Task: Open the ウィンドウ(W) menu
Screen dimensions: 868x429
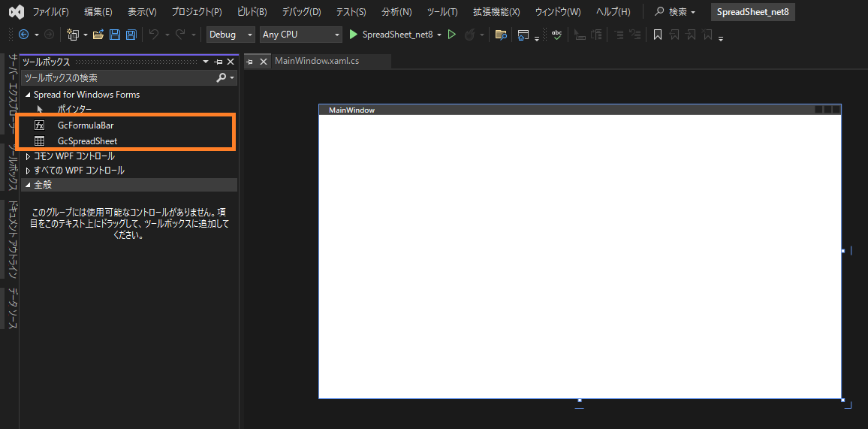Action: 558,11
